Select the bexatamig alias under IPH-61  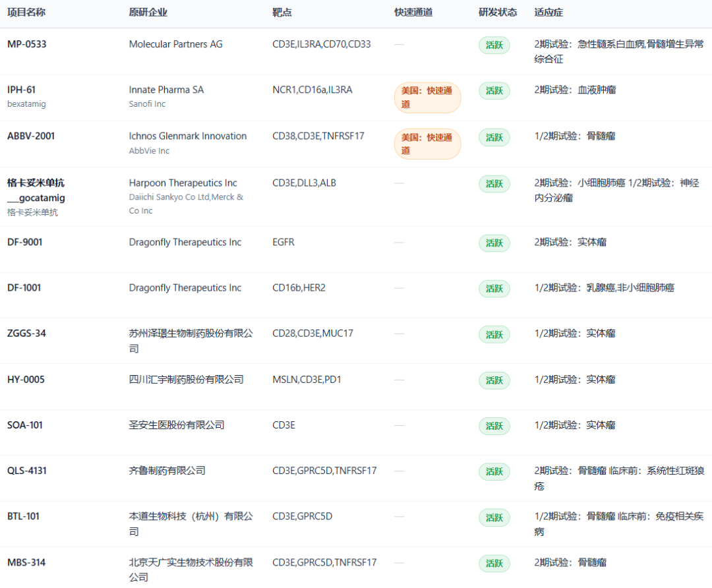[x=26, y=104]
